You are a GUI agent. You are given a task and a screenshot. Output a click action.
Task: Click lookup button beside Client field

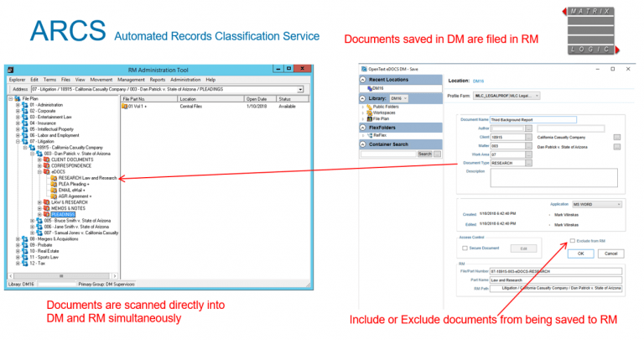tap(528, 138)
